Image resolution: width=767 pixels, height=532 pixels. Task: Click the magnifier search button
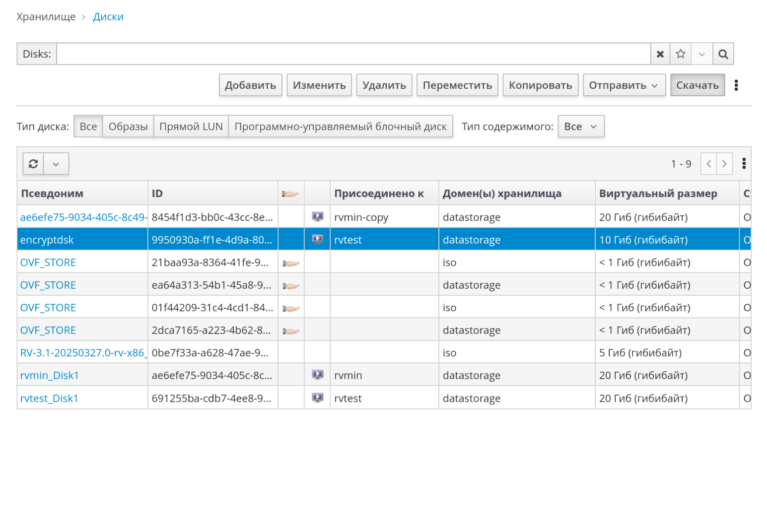click(723, 54)
